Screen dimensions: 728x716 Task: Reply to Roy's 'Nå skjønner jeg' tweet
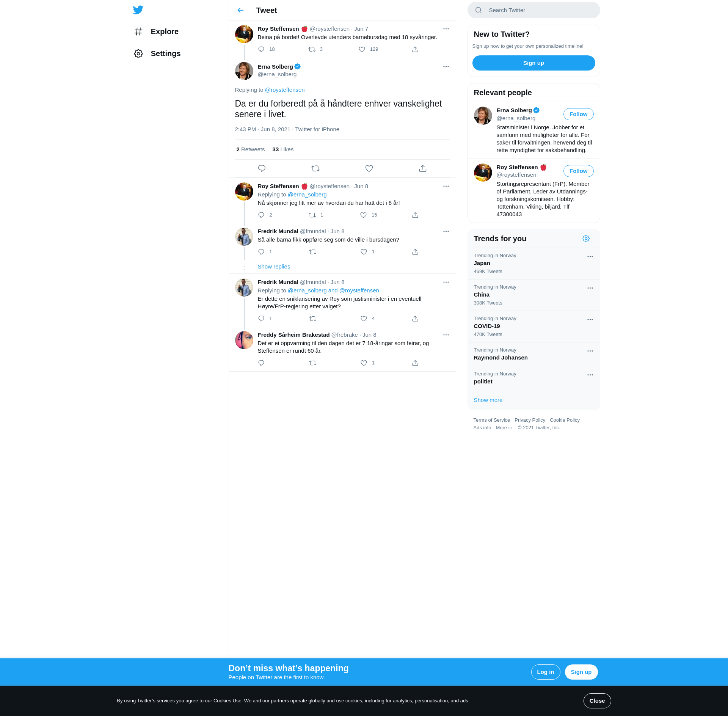[261, 215]
